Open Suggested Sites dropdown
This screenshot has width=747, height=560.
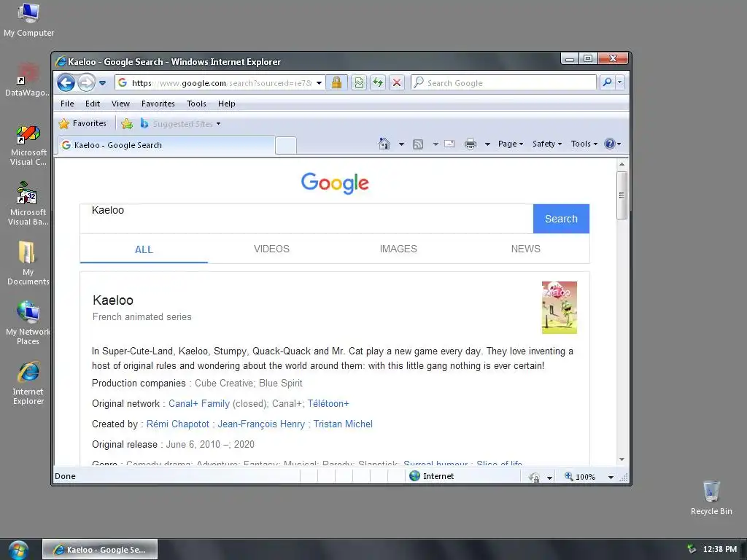pos(181,124)
